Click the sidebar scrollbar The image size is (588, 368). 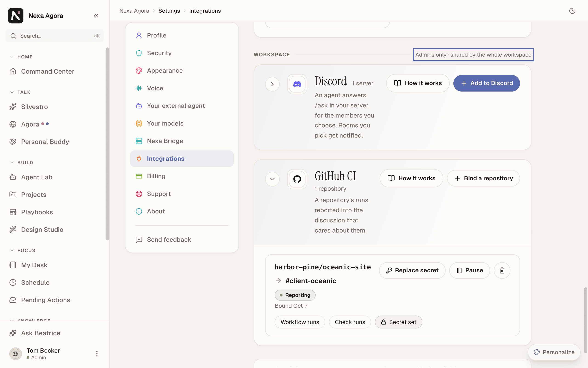click(x=107, y=144)
